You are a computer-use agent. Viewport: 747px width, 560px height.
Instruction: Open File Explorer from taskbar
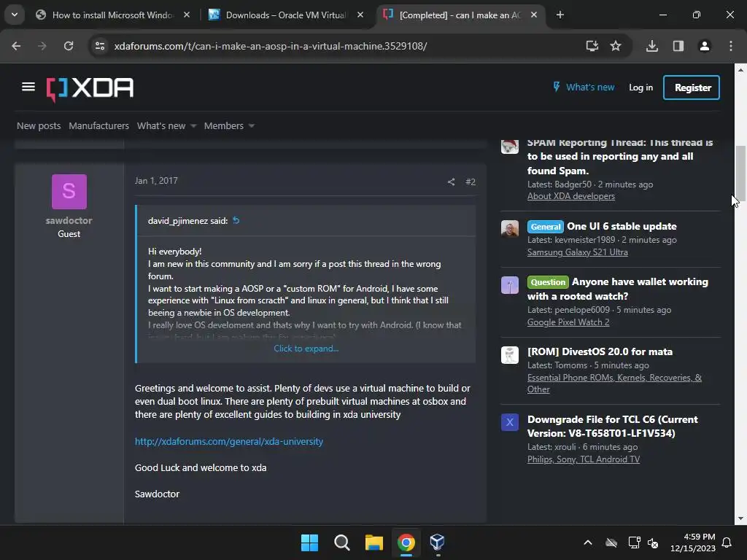click(374, 542)
